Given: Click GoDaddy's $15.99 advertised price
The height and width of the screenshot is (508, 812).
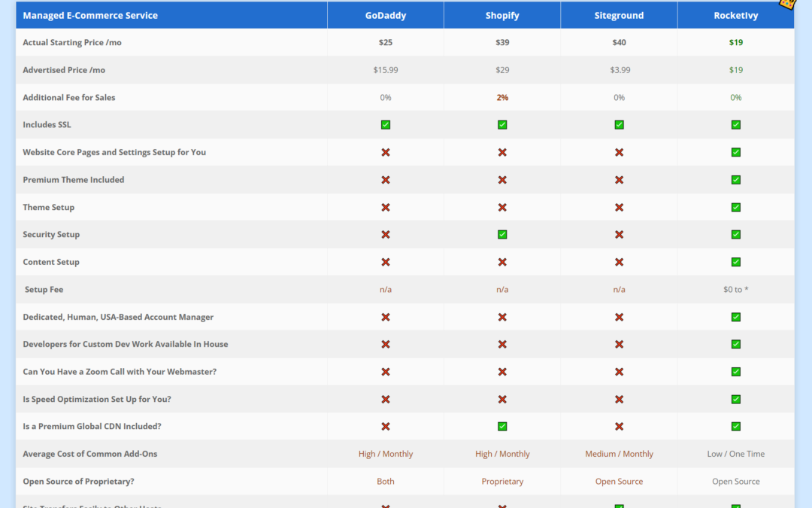Looking at the screenshot, I should point(385,70).
